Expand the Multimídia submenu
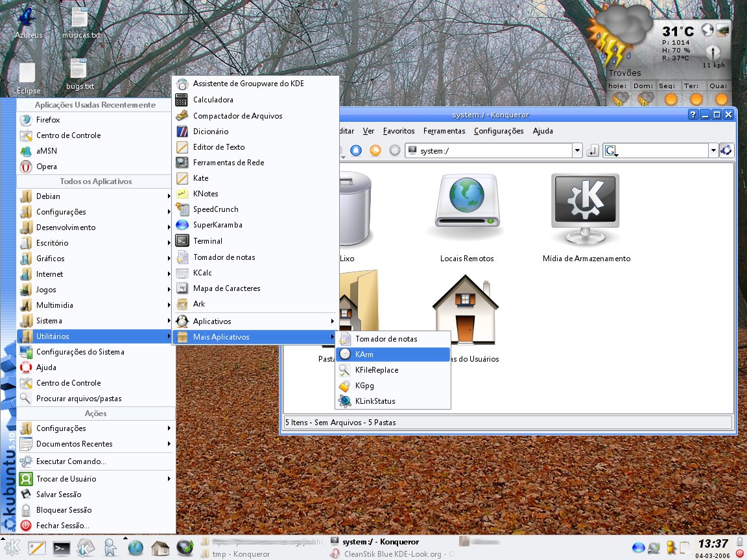Viewport: 747px width, 560px height. click(x=94, y=305)
